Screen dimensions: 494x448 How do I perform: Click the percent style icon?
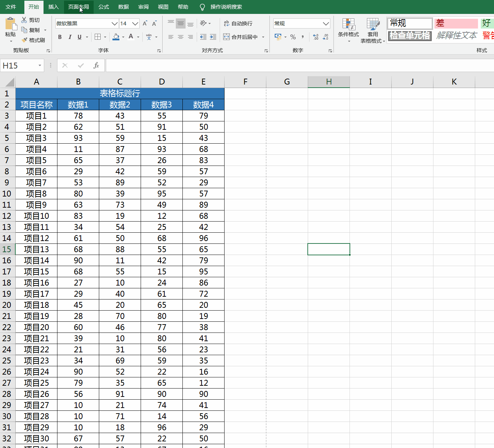tap(293, 37)
